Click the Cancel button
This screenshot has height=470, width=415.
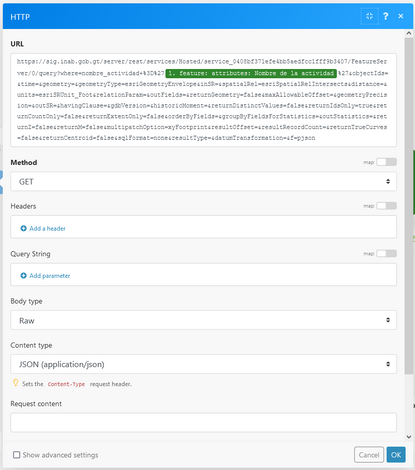369,455
